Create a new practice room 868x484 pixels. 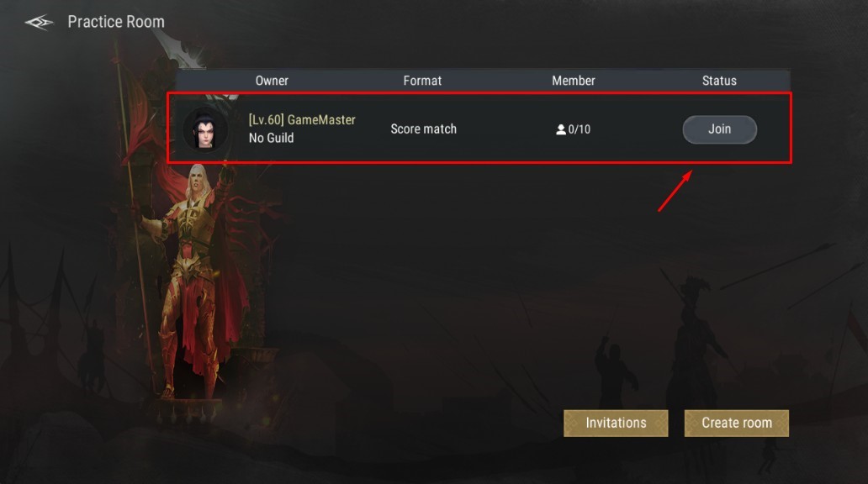pyautogui.click(x=736, y=423)
